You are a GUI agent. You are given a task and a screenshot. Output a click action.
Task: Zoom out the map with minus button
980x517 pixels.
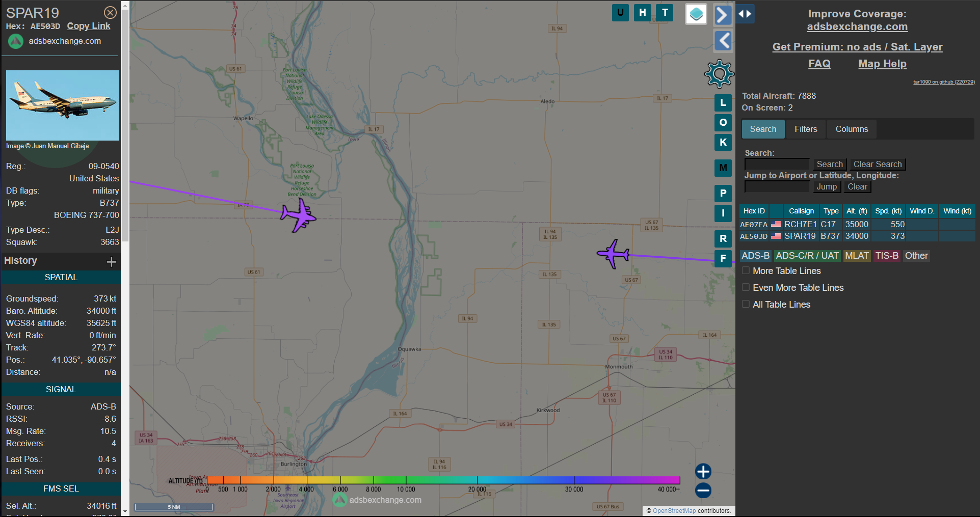click(703, 491)
